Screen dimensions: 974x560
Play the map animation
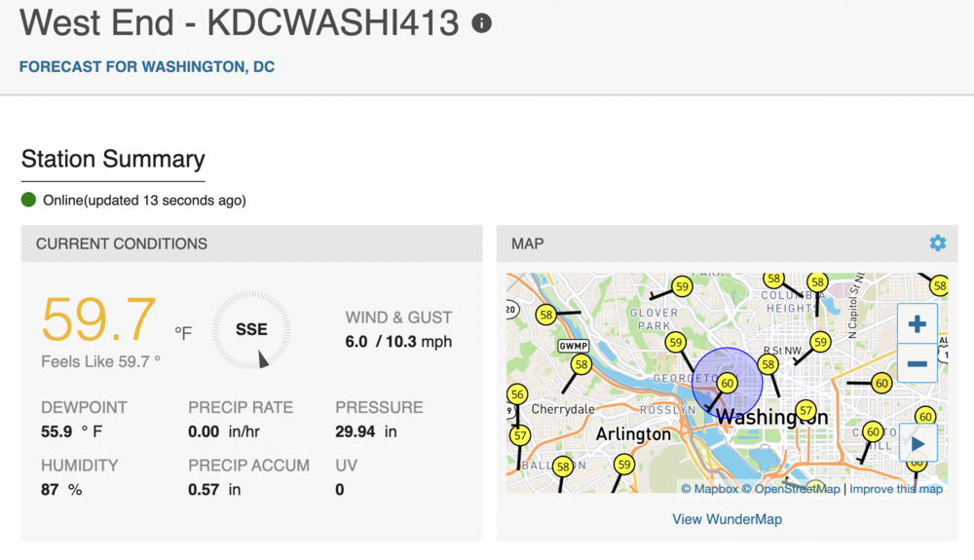(x=918, y=444)
